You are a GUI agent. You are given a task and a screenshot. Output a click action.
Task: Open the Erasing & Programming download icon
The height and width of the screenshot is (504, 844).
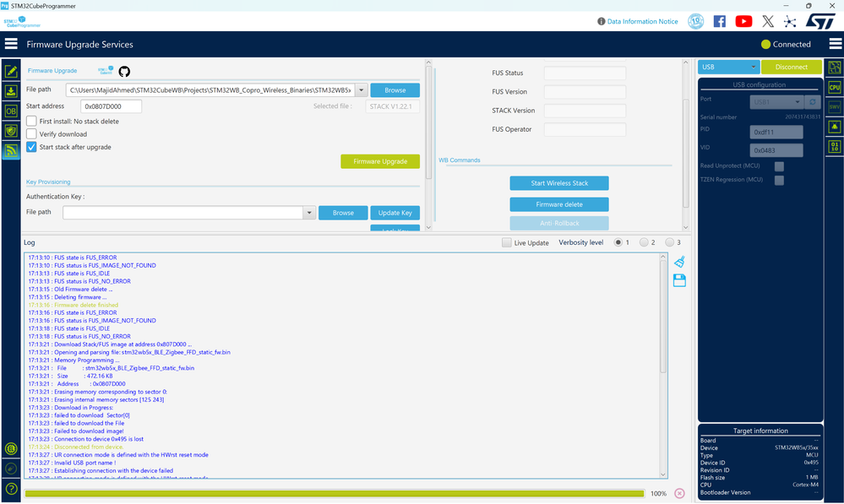click(x=11, y=91)
